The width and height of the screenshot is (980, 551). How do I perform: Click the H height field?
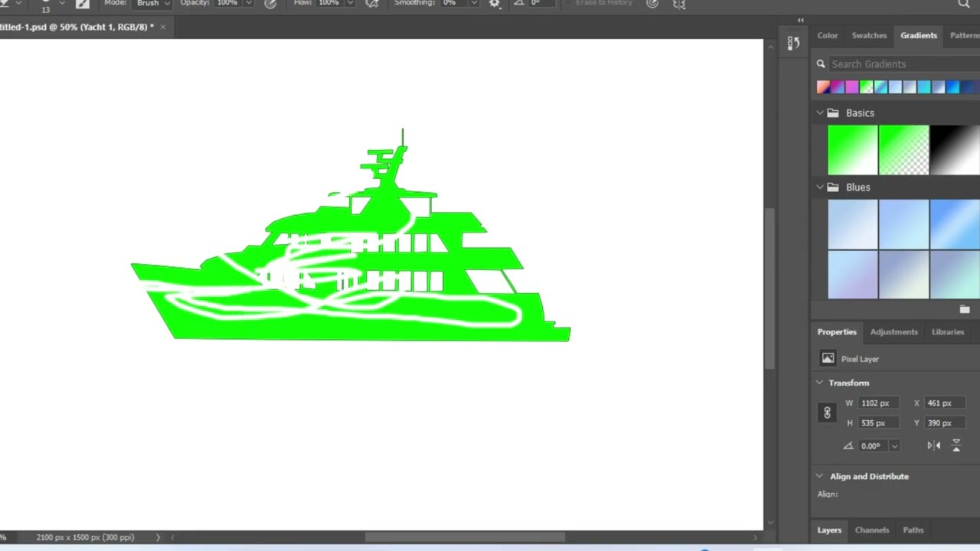point(878,422)
